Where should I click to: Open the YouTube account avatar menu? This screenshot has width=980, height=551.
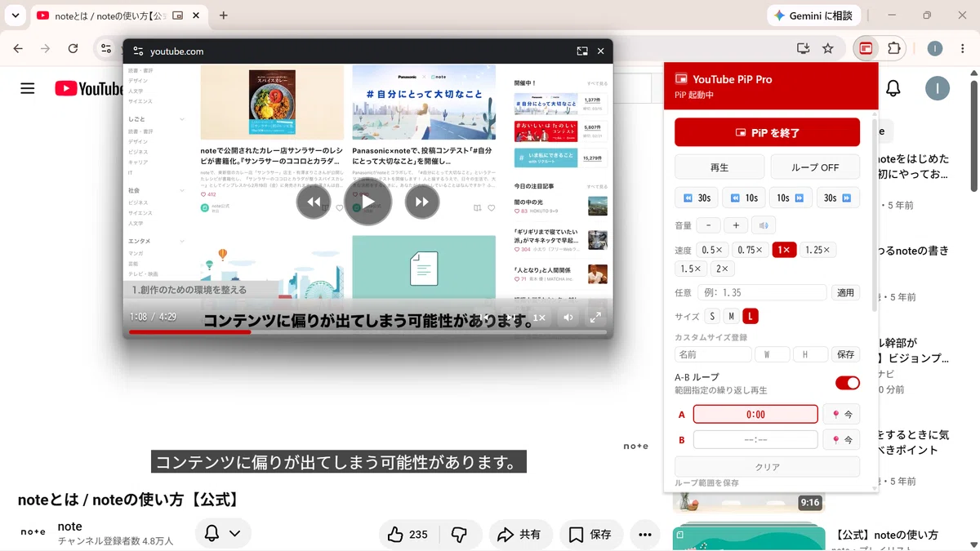click(938, 88)
